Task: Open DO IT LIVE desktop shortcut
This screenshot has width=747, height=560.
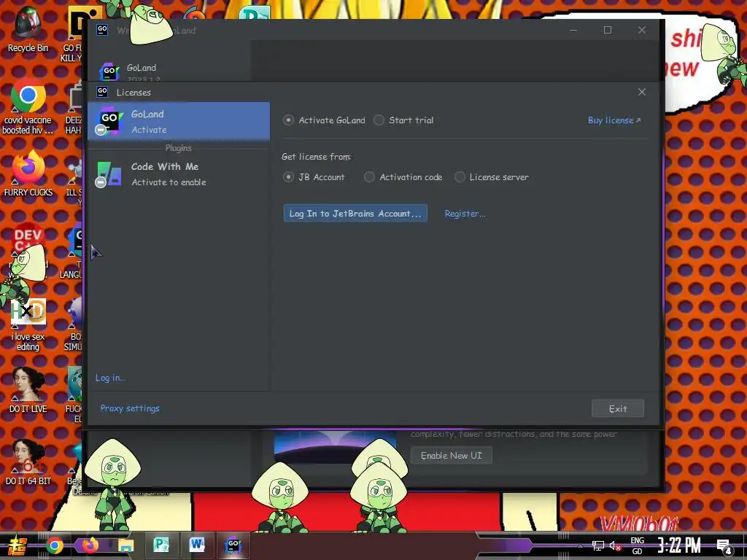Action: [x=28, y=391]
